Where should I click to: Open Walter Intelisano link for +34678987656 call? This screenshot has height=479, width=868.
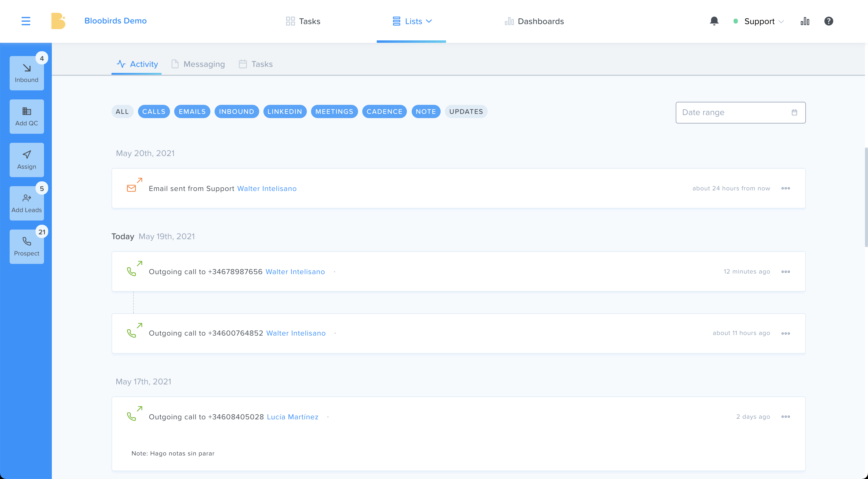click(295, 272)
